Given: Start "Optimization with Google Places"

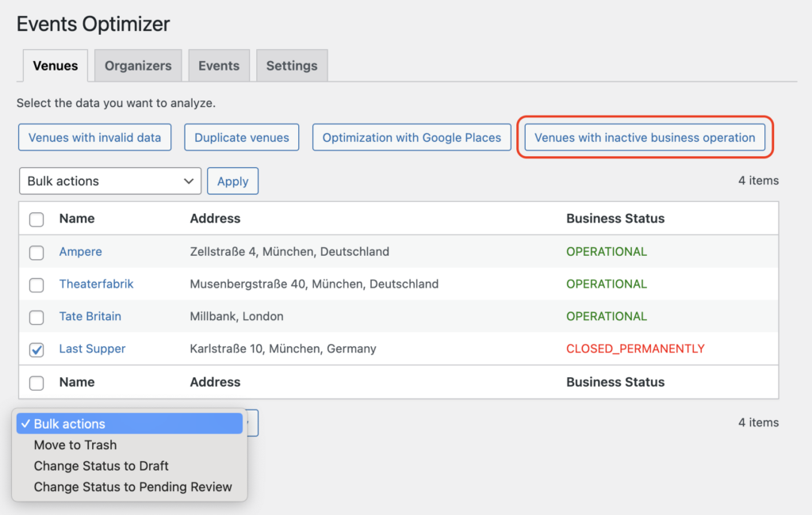Looking at the screenshot, I should pyautogui.click(x=411, y=137).
